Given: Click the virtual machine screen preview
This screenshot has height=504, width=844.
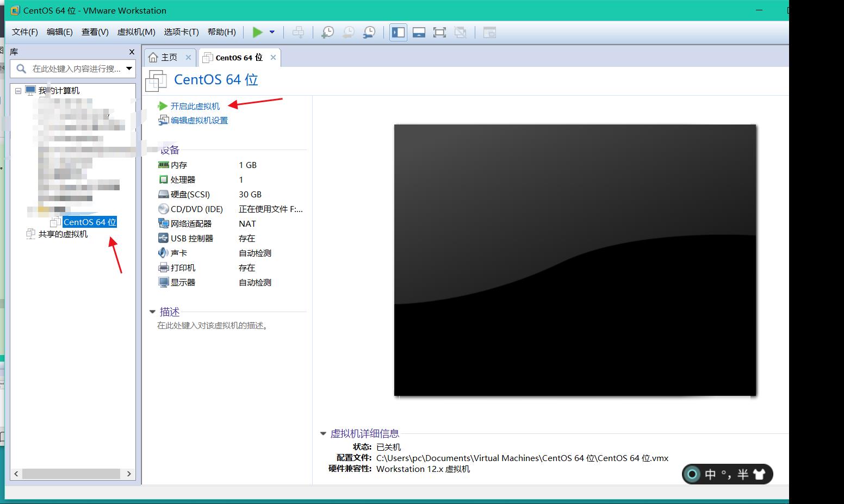Looking at the screenshot, I should point(575,260).
